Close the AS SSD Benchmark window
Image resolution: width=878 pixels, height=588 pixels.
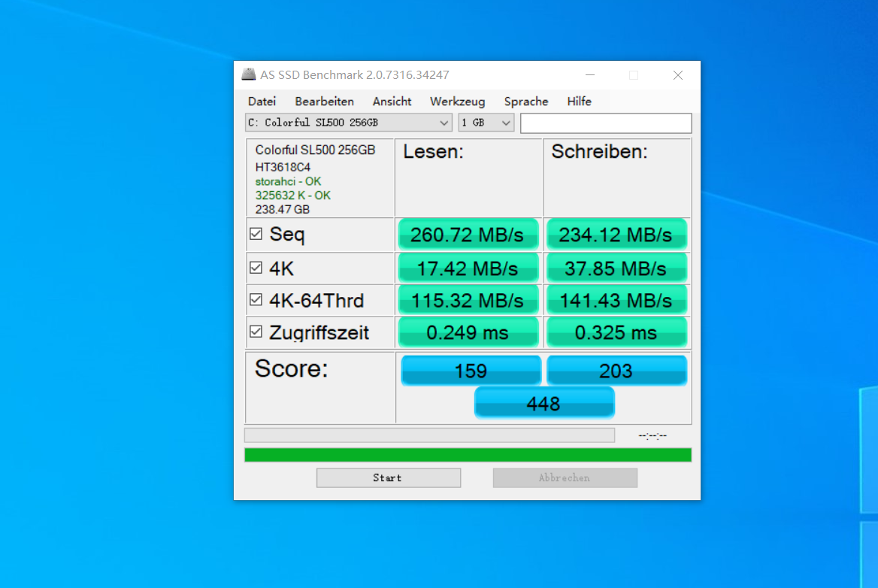point(677,75)
